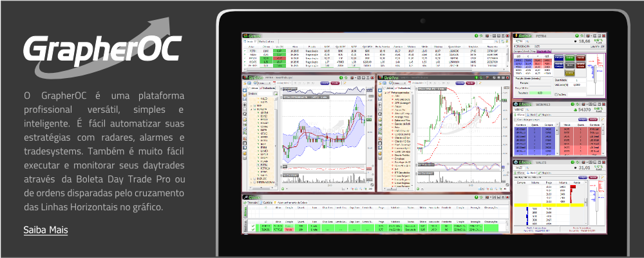644x258 pixels.
Task: Open the Saiba Mais link
Action: [46, 230]
